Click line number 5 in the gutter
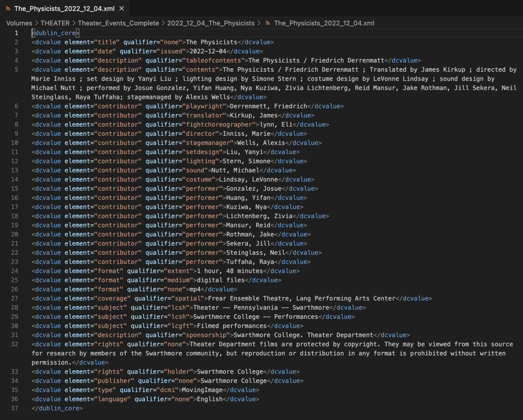This screenshot has height=420, width=523. pos(16,70)
